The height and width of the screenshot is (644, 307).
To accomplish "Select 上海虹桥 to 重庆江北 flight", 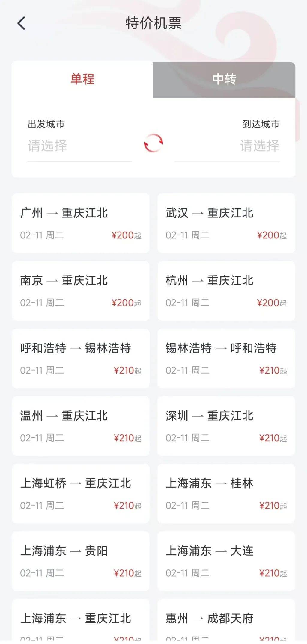I will point(81,494).
